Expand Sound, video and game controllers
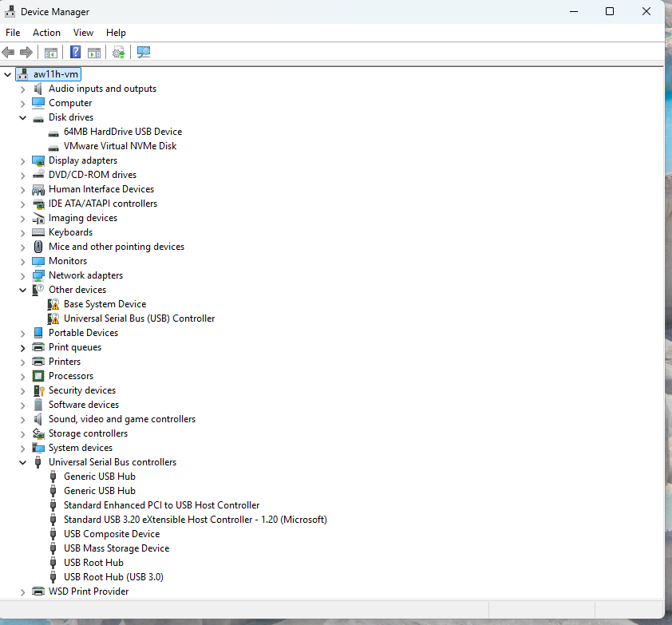This screenshot has height=625, width=672. (x=22, y=420)
